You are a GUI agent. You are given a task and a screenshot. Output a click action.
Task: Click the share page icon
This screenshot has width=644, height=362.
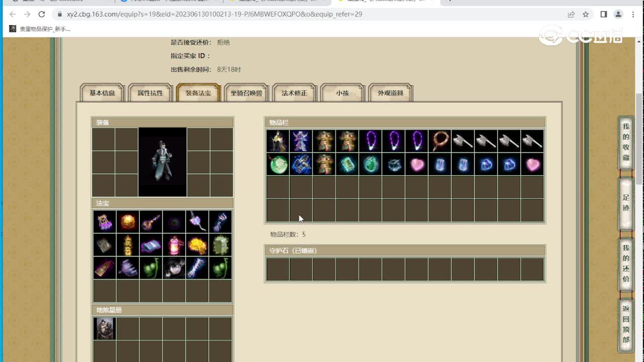pos(571,14)
